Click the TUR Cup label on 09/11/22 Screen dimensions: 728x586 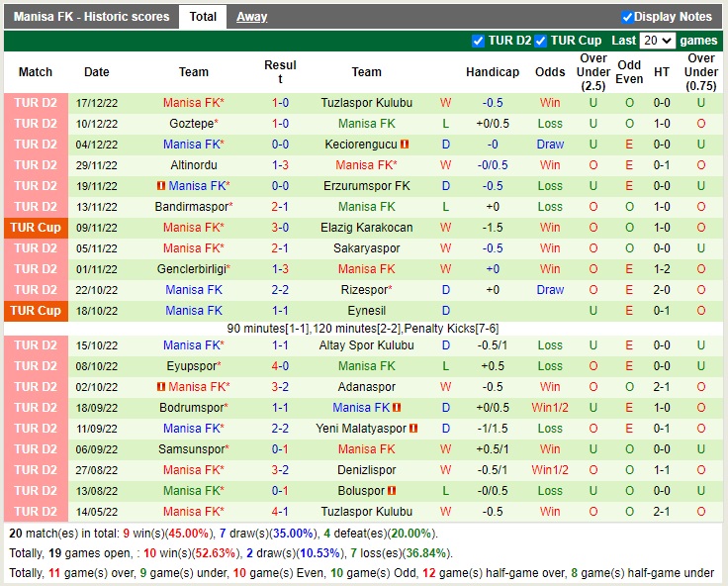click(36, 228)
